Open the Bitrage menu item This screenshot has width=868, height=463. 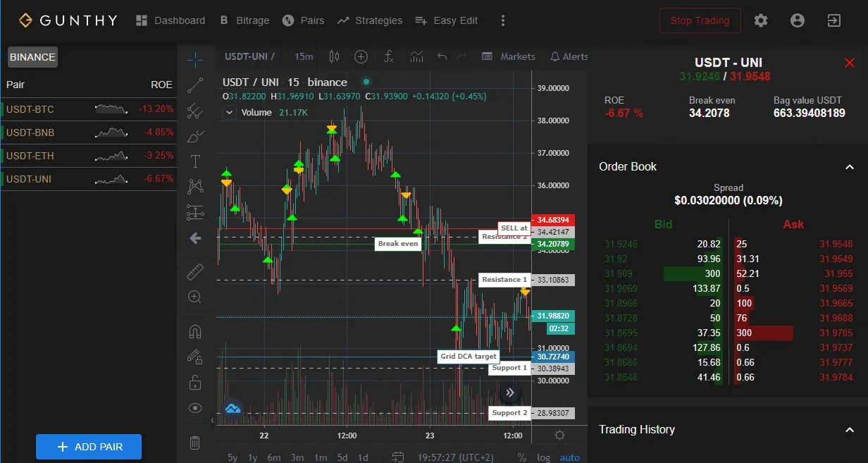pyautogui.click(x=244, y=20)
